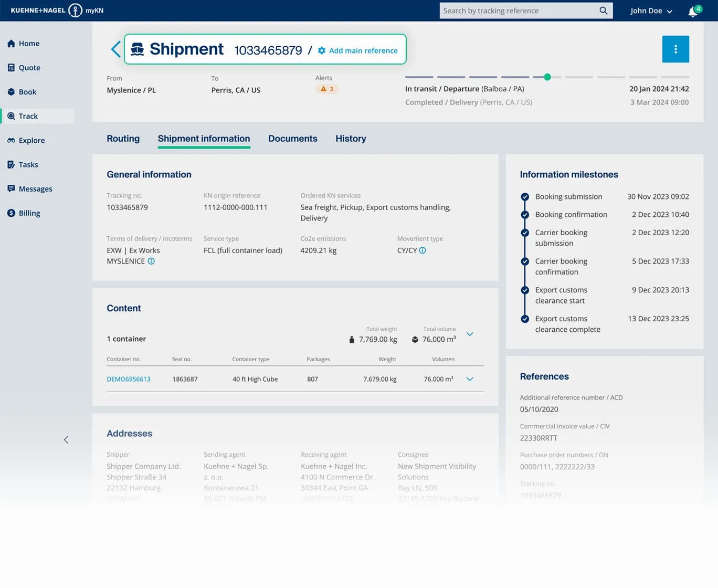The image size is (718, 588).
Task: Expand the DEMO6956613 container row details
Action: [x=470, y=379]
